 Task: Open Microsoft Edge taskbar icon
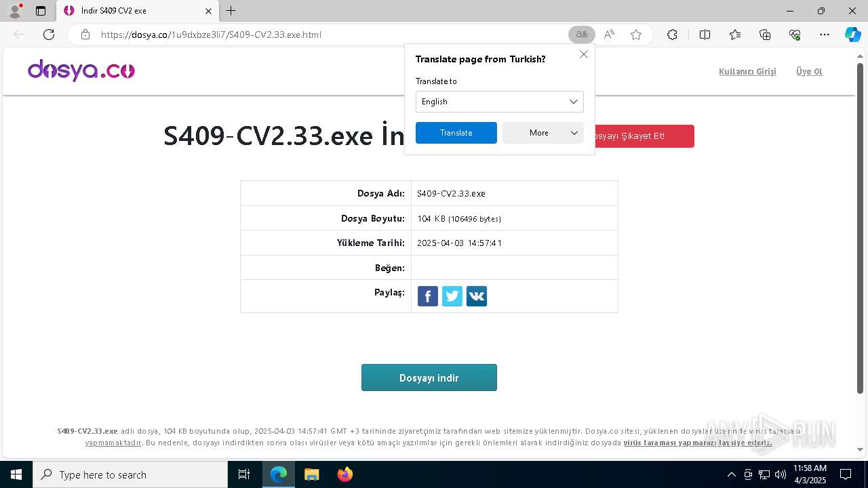[279, 474]
